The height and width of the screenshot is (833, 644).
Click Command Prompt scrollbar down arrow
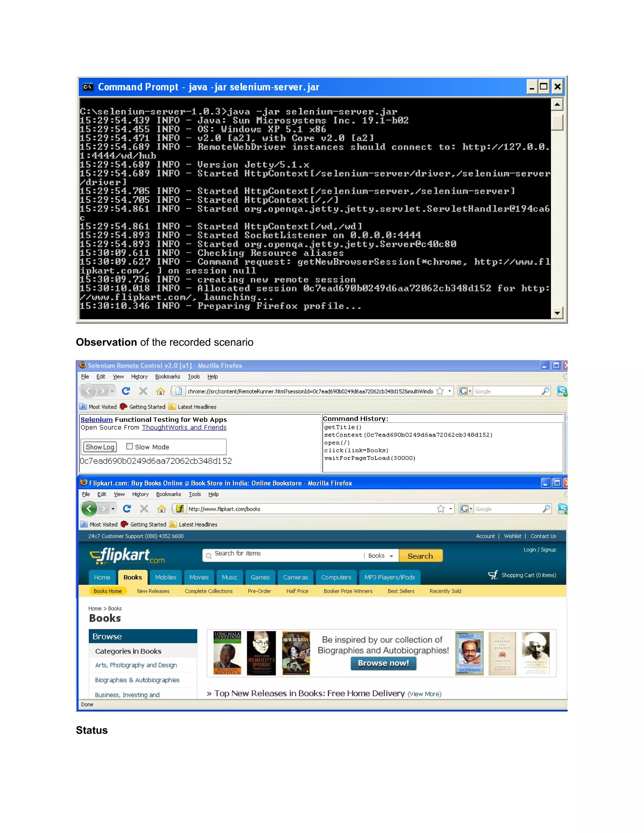(x=557, y=313)
